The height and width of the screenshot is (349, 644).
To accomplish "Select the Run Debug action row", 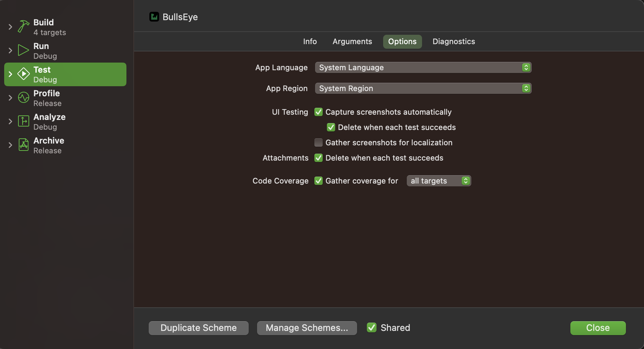I will click(65, 51).
